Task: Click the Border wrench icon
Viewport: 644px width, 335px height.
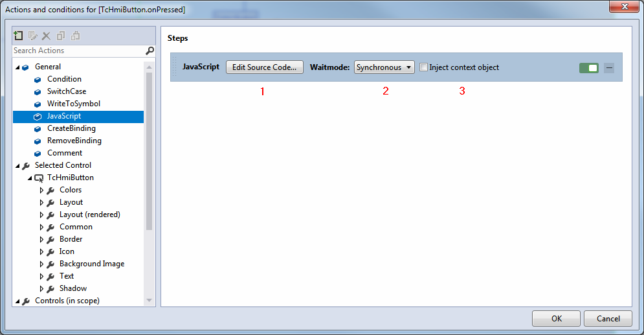Action: [50, 240]
